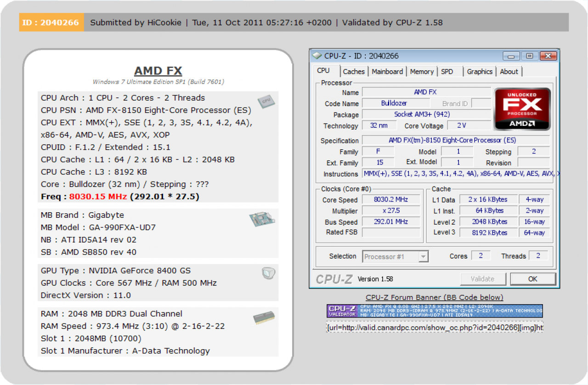Open the Mainboard tab
The image size is (588, 385).
coord(387,72)
